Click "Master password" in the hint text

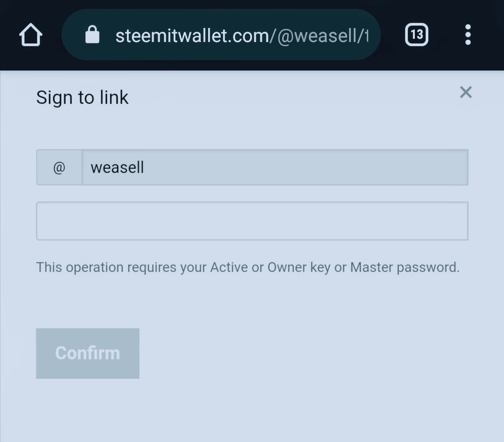pyautogui.click(x=404, y=267)
